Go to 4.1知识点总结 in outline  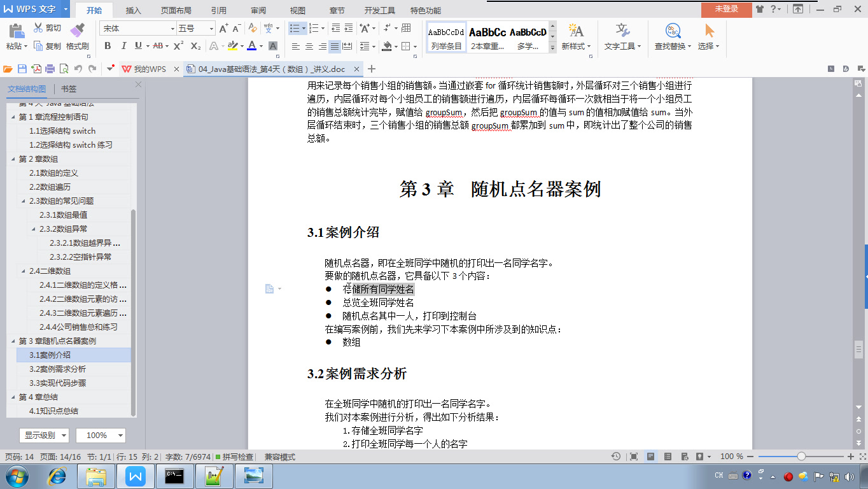[x=54, y=411]
